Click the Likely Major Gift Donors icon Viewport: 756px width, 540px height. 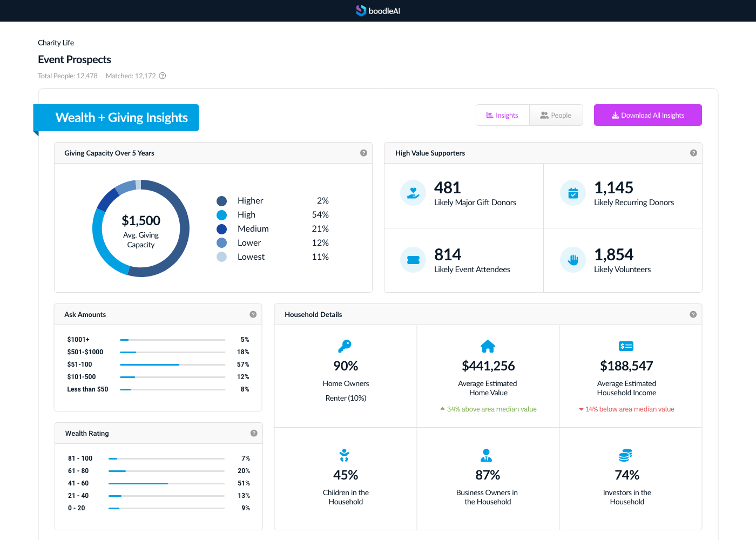coord(413,193)
